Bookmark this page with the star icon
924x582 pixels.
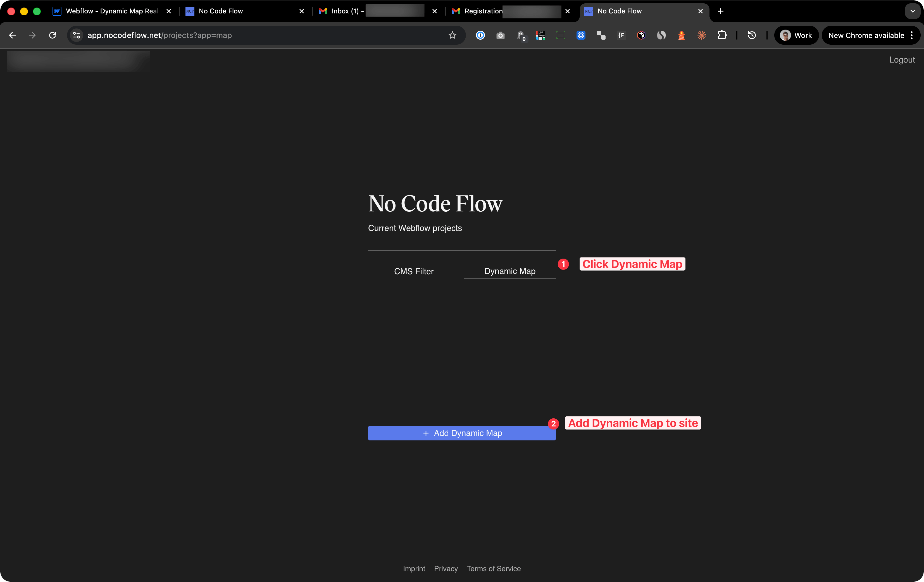click(453, 35)
